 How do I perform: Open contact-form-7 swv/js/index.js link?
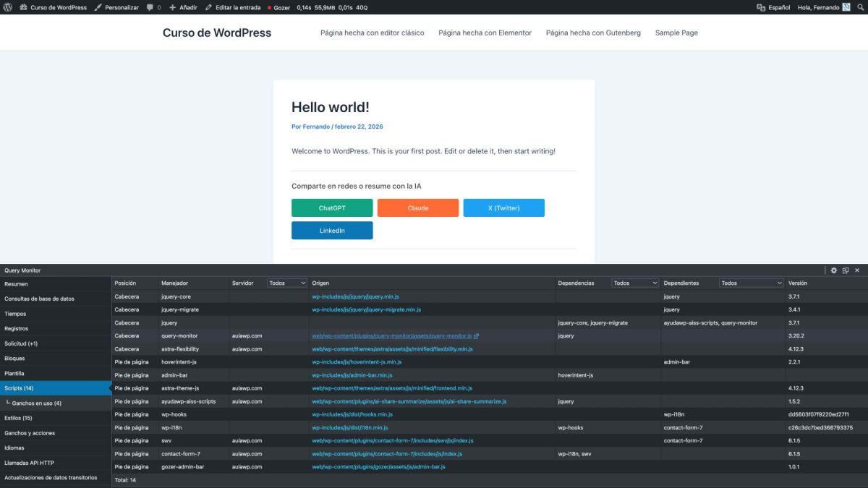(x=392, y=440)
